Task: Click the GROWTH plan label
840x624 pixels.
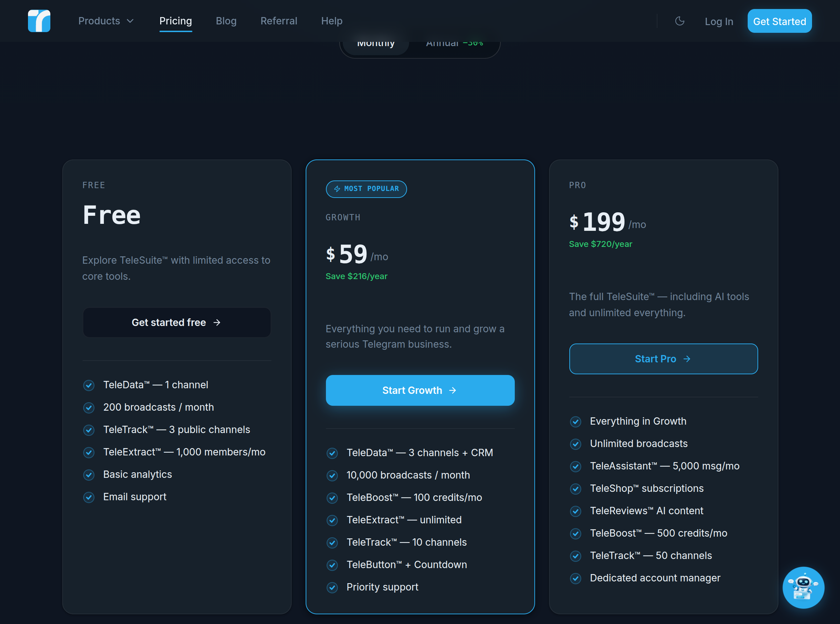Action: click(x=343, y=217)
